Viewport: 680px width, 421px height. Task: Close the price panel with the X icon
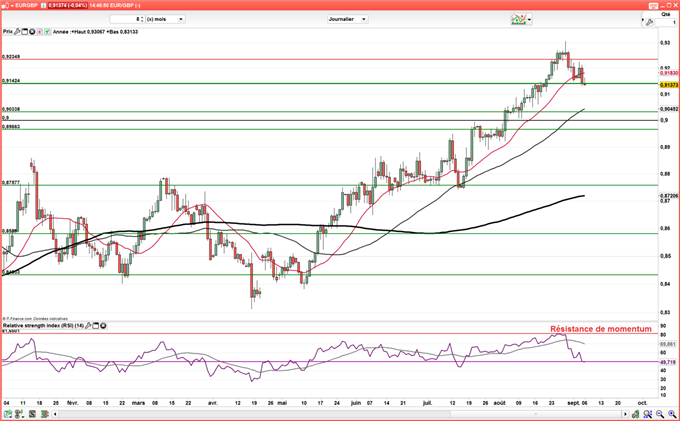click(32, 32)
